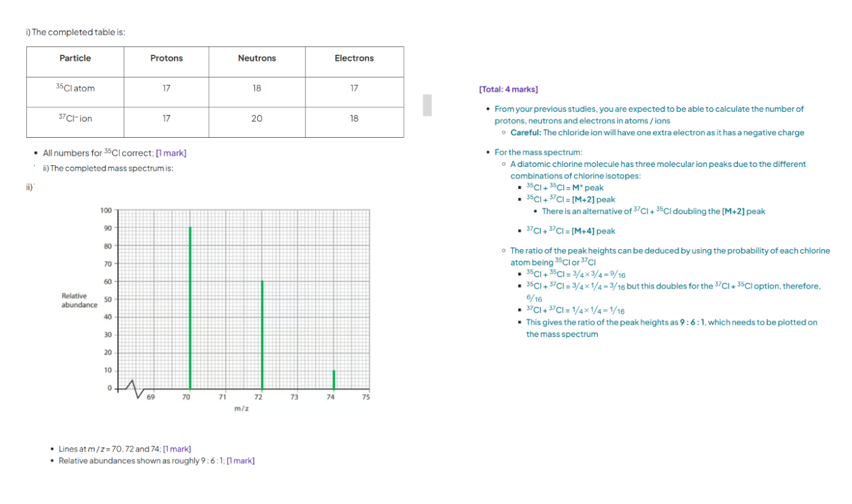The height and width of the screenshot is (504, 852).
Task: Click the bold 9 : 6 : 1 ratio text
Action: [691, 322]
